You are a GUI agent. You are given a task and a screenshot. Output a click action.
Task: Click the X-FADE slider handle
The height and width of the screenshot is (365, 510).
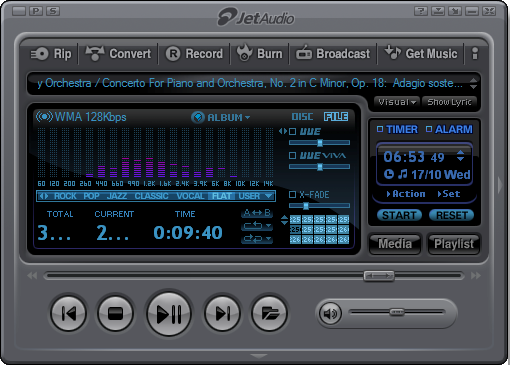tap(306, 206)
